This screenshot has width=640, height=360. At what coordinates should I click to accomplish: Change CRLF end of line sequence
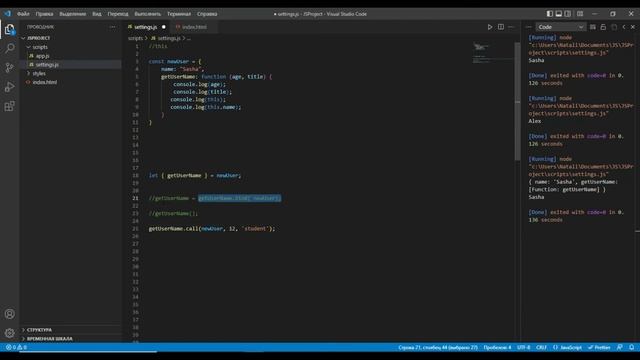(541, 347)
